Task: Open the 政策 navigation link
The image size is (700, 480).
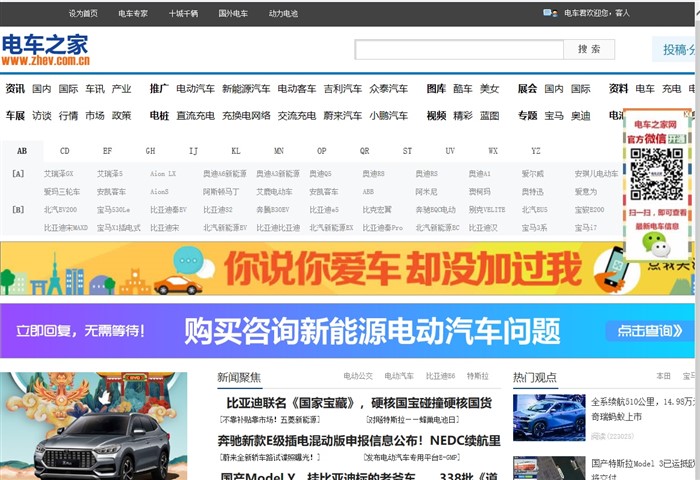Action: point(121,116)
